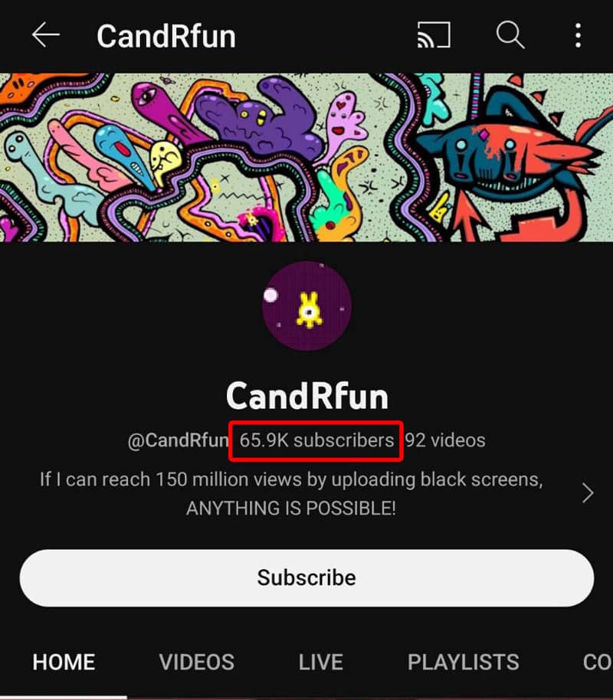The width and height of the screenshot is (613, 700).
Task: Open the PLAYLISTS tab
Action: pos(464,662)
